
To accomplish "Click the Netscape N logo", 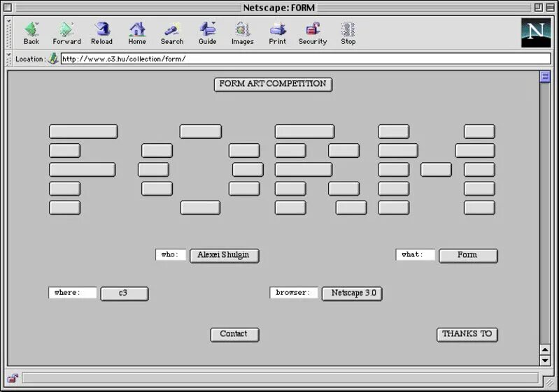I will click(x=536, y=33).
